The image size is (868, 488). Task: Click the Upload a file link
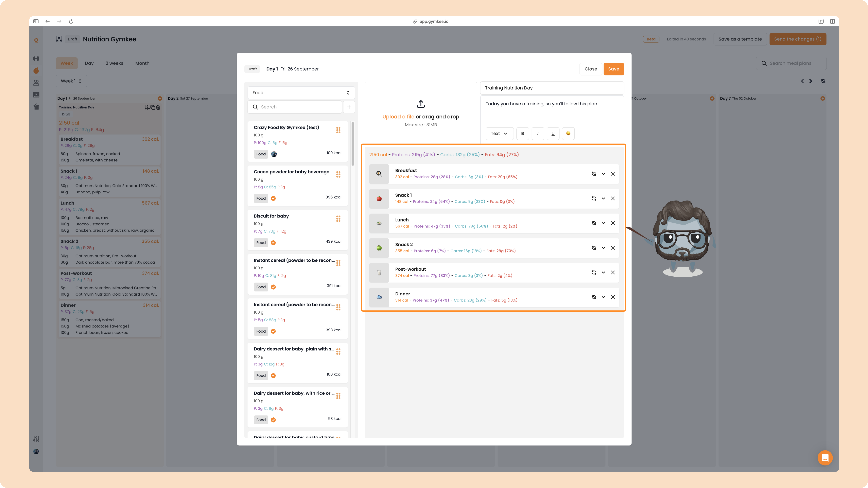(398, 117)
